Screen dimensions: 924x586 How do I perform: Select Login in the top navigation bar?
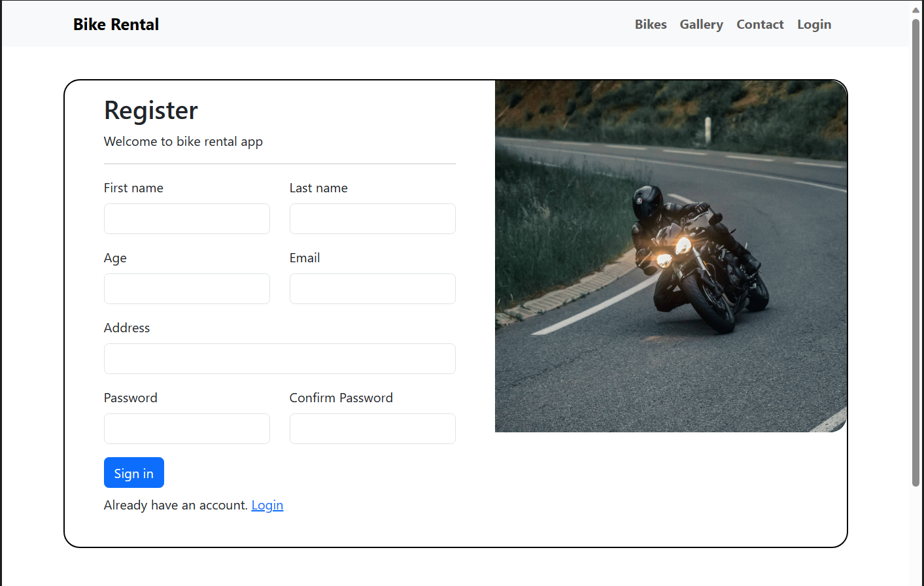[x=814, y=24]
